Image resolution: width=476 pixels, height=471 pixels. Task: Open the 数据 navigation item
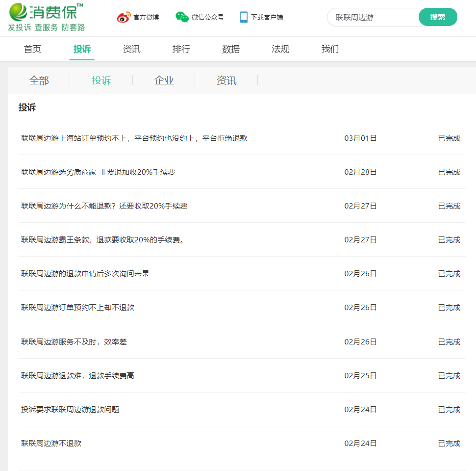click(x=231, y=49)
